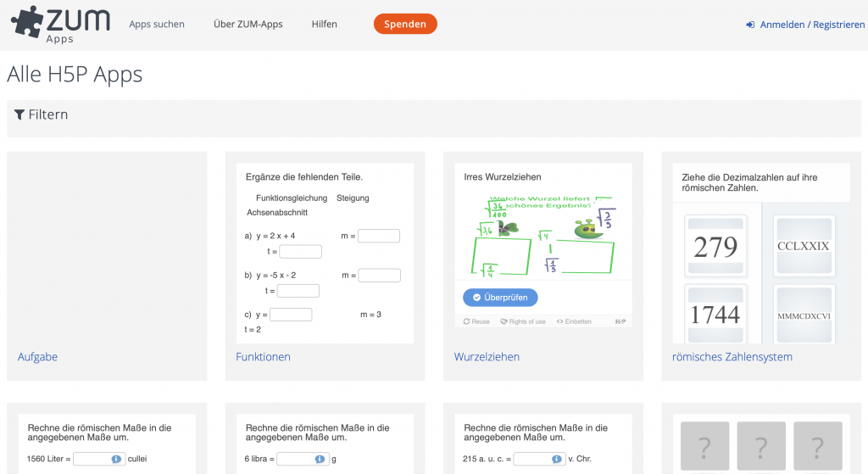This screenshot has height=474, width=868.
Task: Click the funnel filter icon
Action: pyautogui.click(x=19, y=114)
